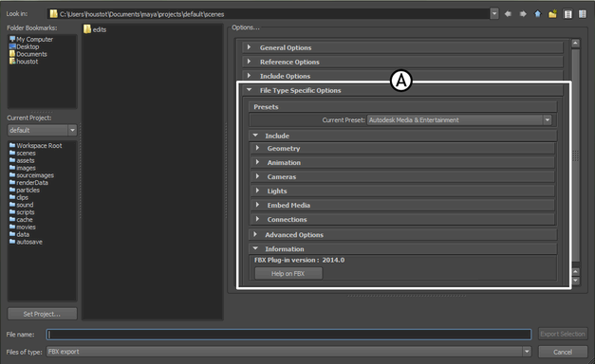
Task: Click the options scrollbar top arrow
Action: 575,44
